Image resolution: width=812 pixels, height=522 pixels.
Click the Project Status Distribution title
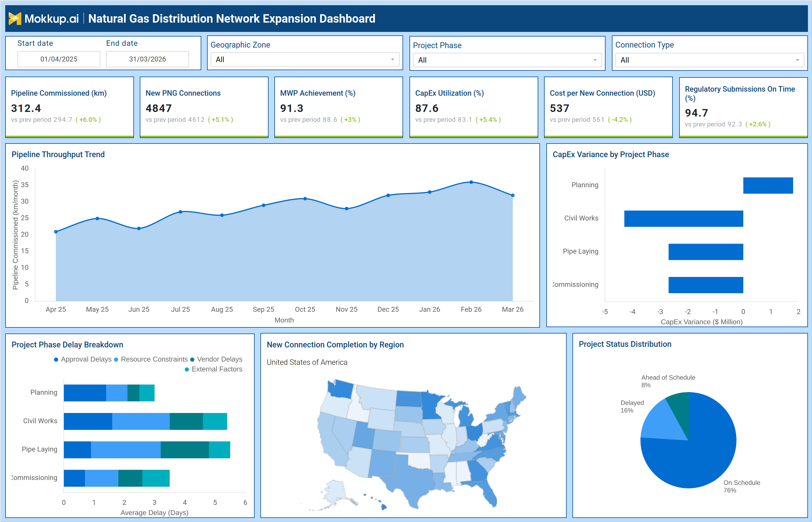[x=625, y=345]
